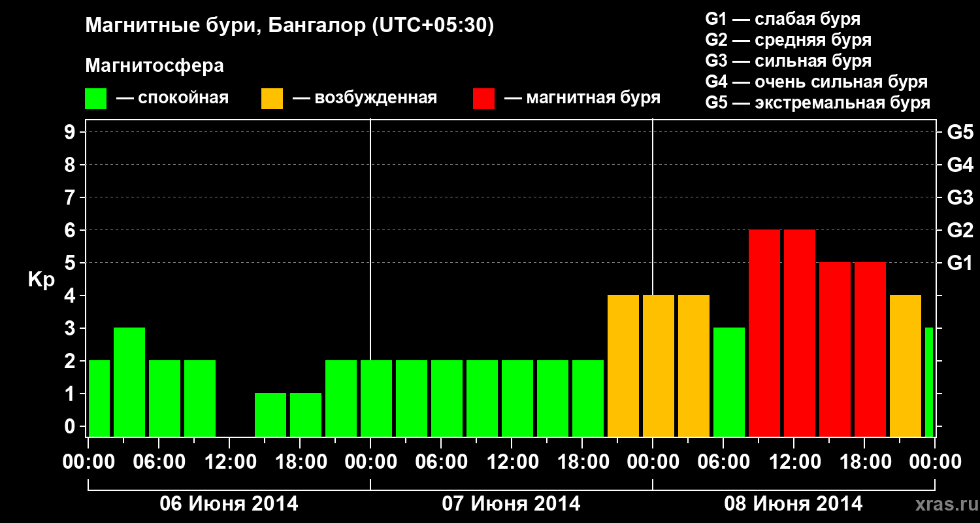Click the 'G4 — очень сильная буря' legend line
980x523 pixels.
tap(817, 82)
